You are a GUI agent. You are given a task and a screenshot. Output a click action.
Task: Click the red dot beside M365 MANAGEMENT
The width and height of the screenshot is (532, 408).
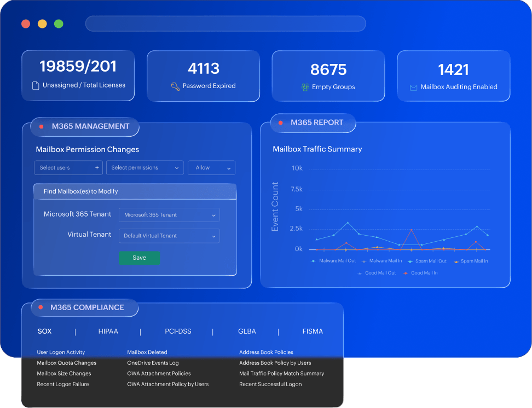point(41,126)
